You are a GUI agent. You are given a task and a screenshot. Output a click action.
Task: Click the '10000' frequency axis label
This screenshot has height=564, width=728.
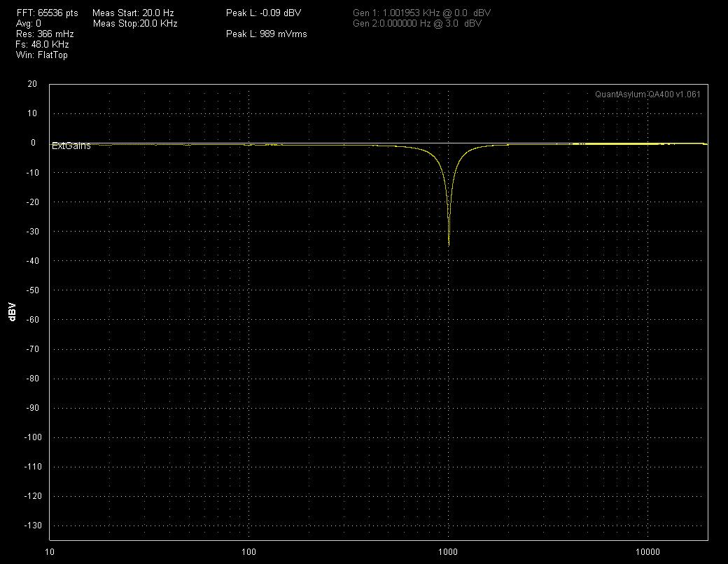[x=647, y=552]
